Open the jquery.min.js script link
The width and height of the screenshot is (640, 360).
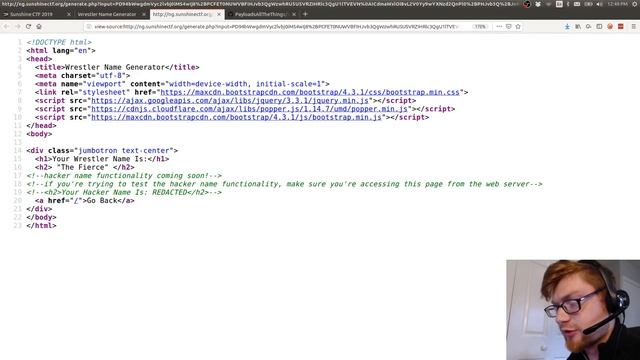click(x=230, y=100)
